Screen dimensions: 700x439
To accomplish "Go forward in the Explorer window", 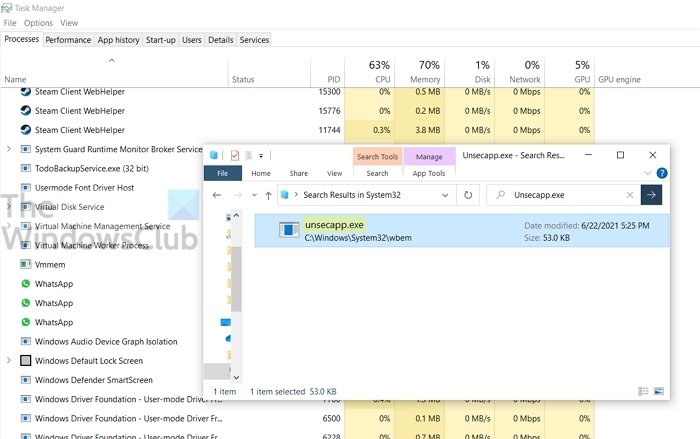I will coord(238,195).
